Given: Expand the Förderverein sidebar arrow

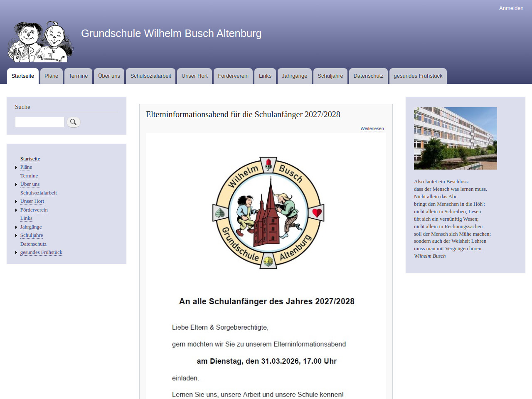Looking at the screenshot, I should coord(16,210).
